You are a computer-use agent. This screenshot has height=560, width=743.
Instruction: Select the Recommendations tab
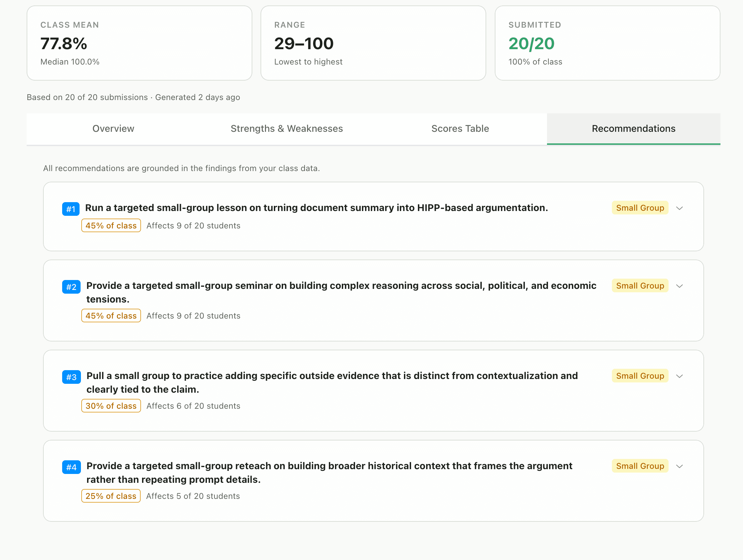point(633,129)
